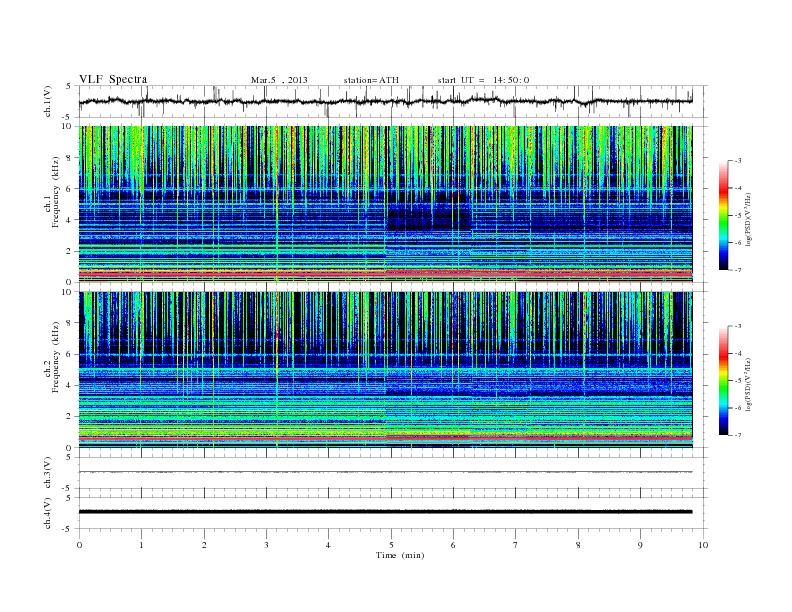792x612 pixels.
Task: Click the '-7' label on ch.1 color bar
Action: (x=738, y=270)
